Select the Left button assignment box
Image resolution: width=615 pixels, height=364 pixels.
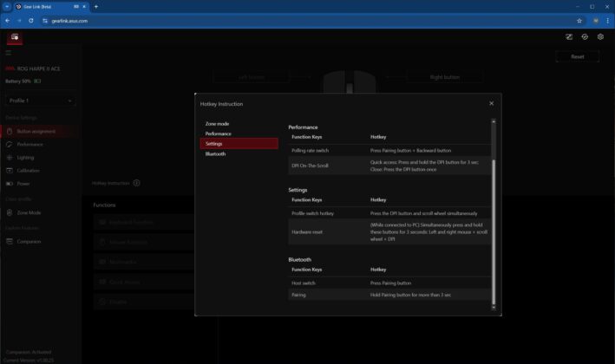coord(252,77)
